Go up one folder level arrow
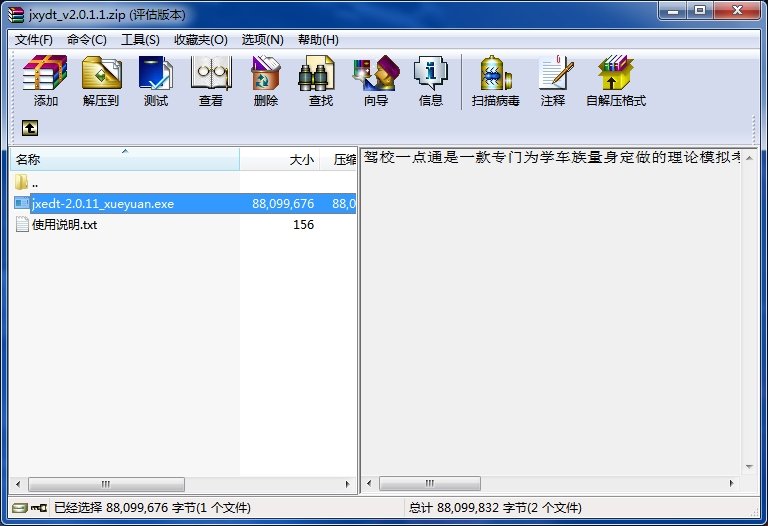This screenshot has height=526, width=768. (x=31, y=128)
